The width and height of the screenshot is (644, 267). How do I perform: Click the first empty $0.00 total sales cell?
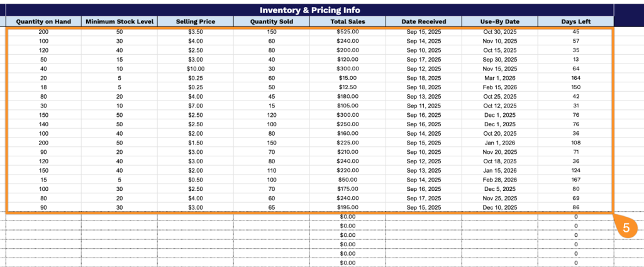[347, 217]
